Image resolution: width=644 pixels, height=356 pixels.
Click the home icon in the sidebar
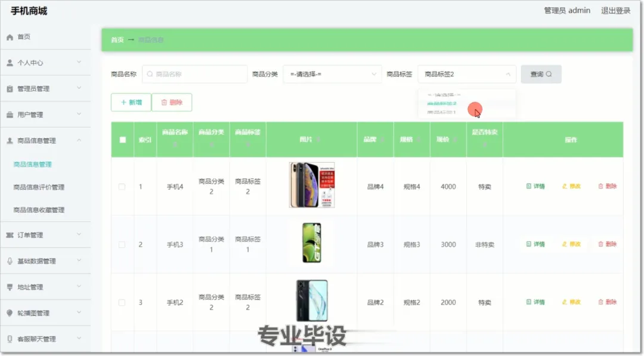10,37
